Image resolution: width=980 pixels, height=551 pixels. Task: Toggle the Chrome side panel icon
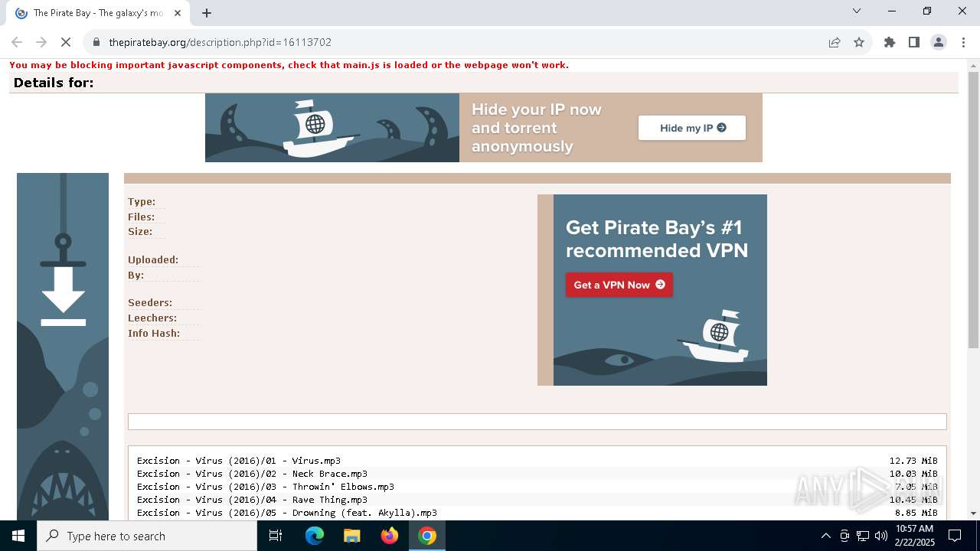(914, 42)
